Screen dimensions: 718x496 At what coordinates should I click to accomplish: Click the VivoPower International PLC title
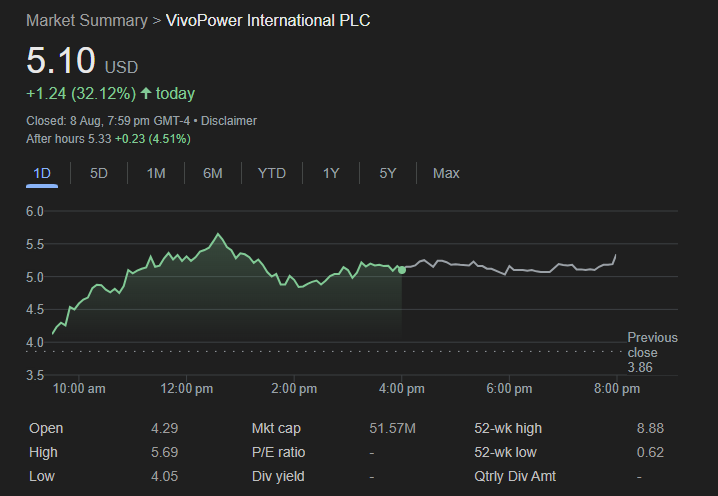268,21
